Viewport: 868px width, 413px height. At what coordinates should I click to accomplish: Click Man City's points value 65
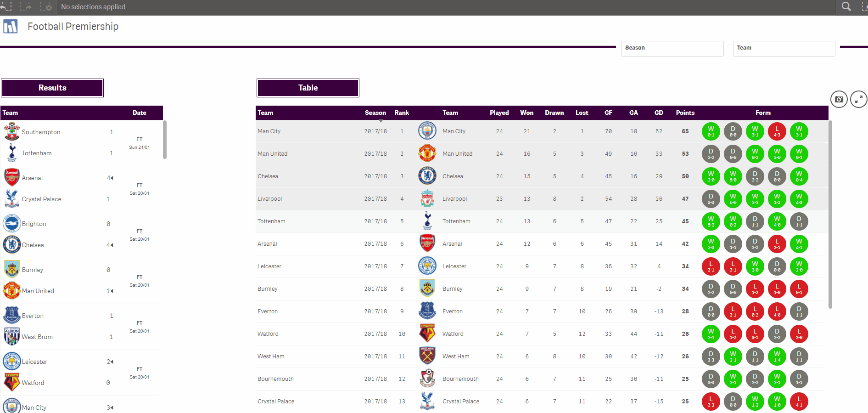click(x=685, y=131)
